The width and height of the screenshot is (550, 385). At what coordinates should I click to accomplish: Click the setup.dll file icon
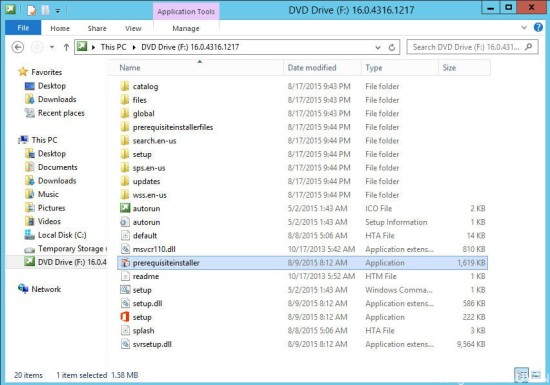tap(125, 303)
